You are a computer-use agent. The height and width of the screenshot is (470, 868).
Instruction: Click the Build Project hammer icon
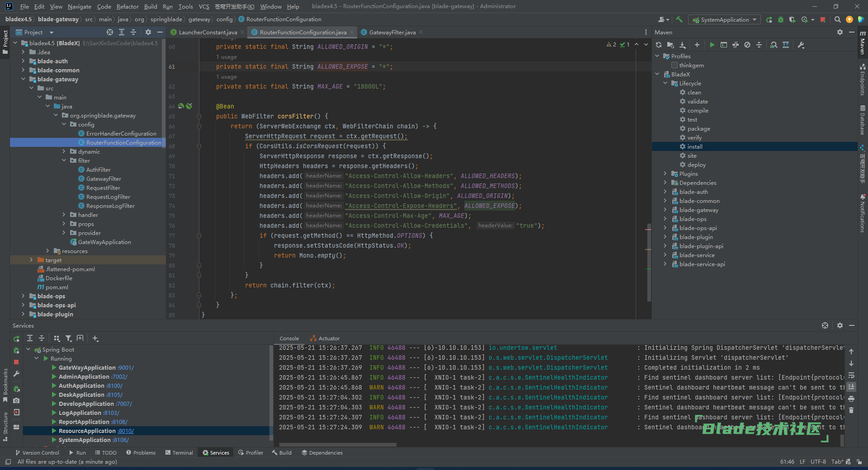pos(679,19)
